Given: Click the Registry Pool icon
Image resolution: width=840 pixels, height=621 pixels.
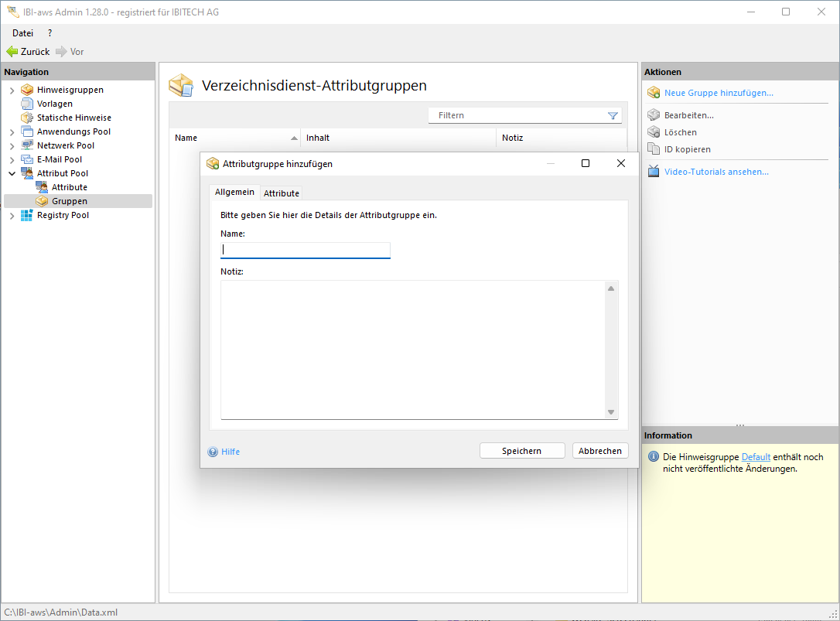Looking at the screenshot, I should tap(27, 215).
